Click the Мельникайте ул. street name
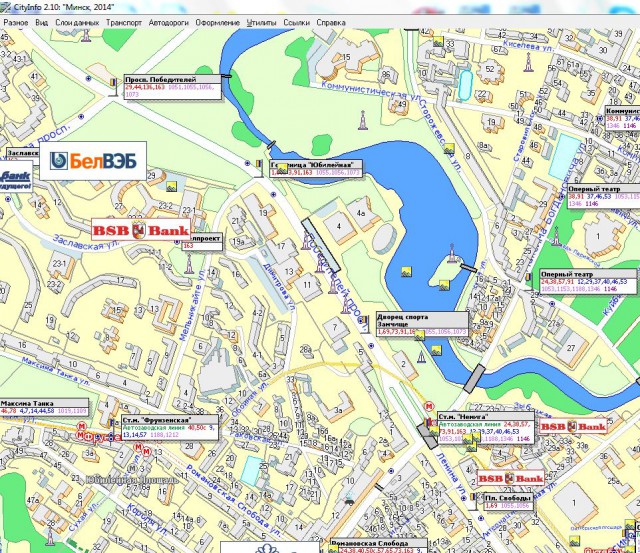The height and width of the screenshot is (553, 640). point(192,305)
